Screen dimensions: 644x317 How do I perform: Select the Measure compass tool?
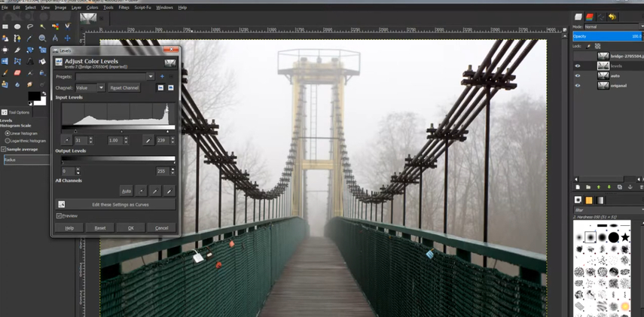point(55,38)
